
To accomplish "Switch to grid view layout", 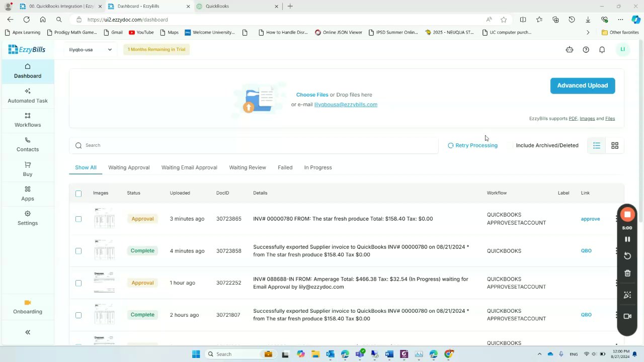I will click(x=615, y=145).
